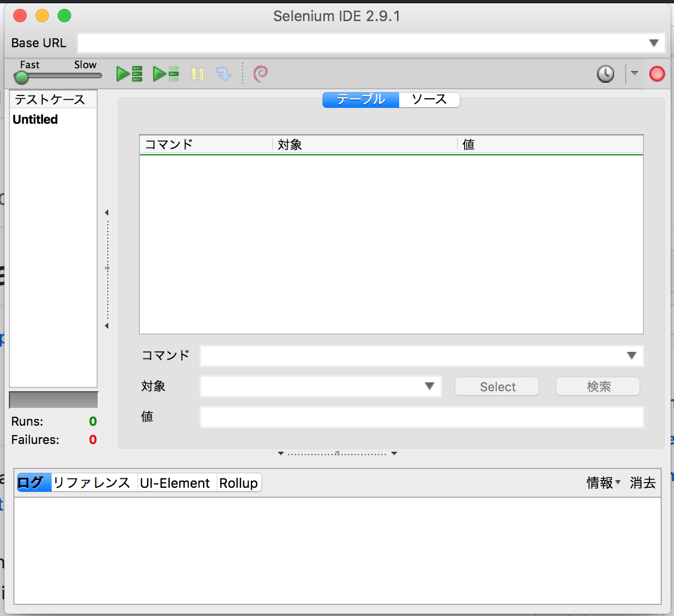This screenshot has width=674, height=616.
Task: Step through the test one command
Action: (224, 73)
